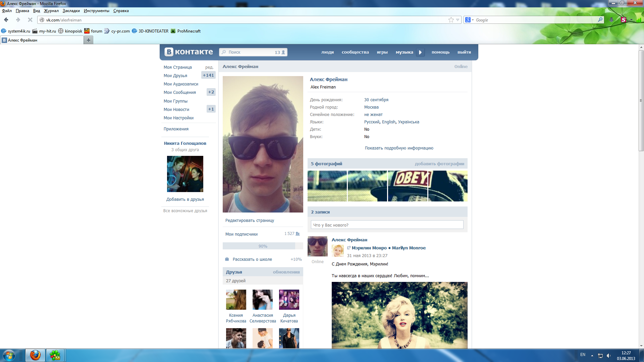This screenshot has height=362, width=644.
Task: Log out with выйти link
Action: (x=464, y=52)
